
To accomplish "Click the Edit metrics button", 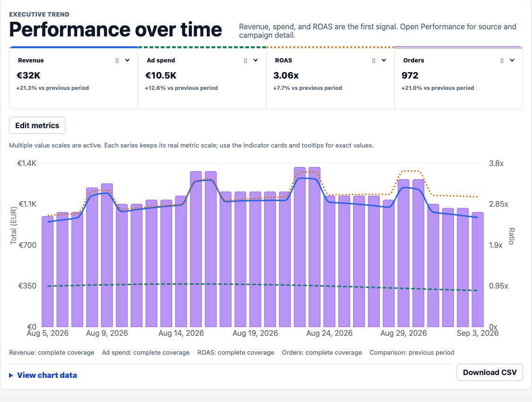I will (x=37, y=125).
